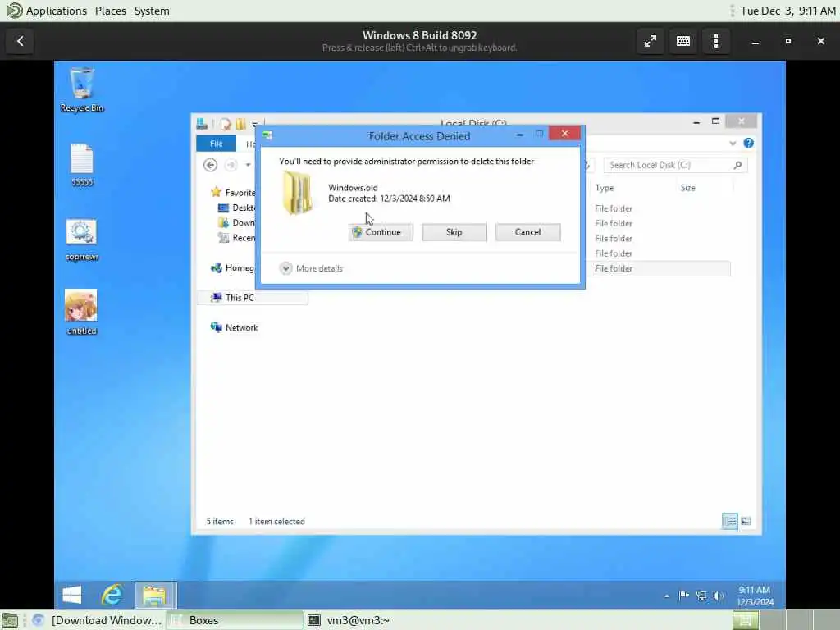The height and width of the screenshot is (630, 840).
Task: Open the volume speaker tray icon
Action: pos(719,596)
